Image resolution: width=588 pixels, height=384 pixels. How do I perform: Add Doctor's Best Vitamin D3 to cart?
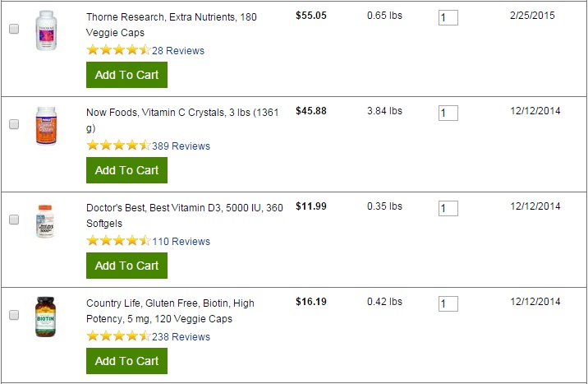coord(126,266)
